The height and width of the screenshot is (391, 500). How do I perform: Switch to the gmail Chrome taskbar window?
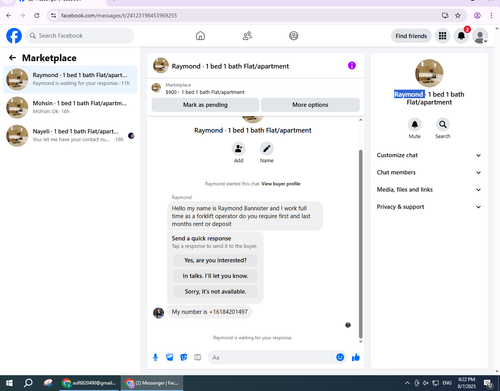(x=89, y=383)
